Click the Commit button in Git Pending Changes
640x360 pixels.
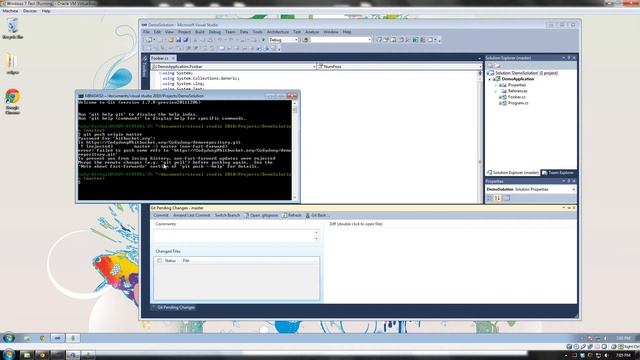tap(160, 215)
